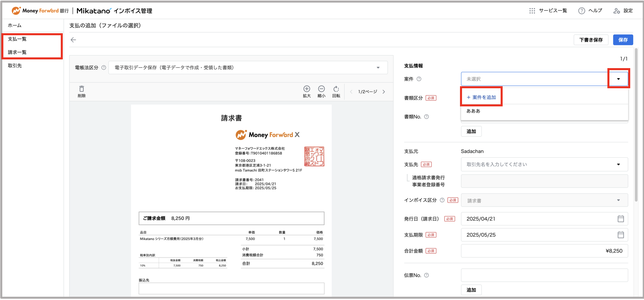Click the red company seal stamp in invoice
Screen dimensions: 644x300
pos(314,156)
